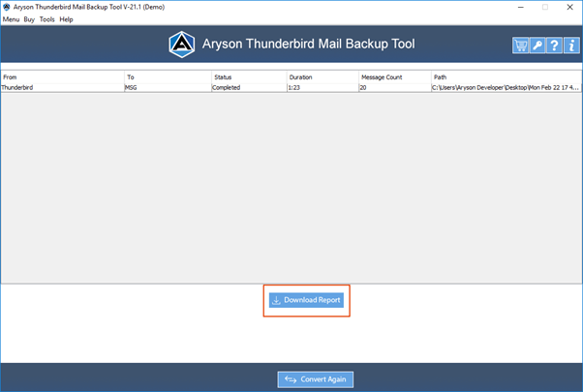
Task: Click the key activation icon
Action: coord(537,45)
